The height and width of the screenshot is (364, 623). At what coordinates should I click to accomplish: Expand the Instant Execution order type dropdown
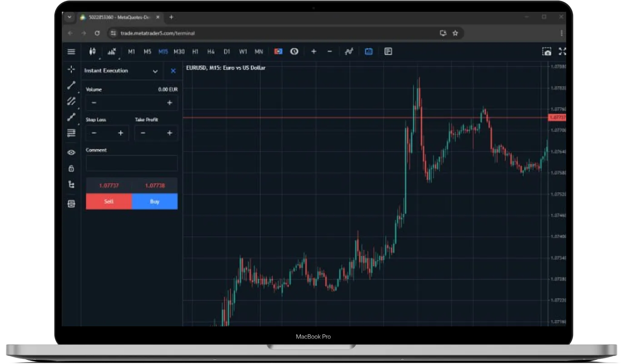coord(155,71)
